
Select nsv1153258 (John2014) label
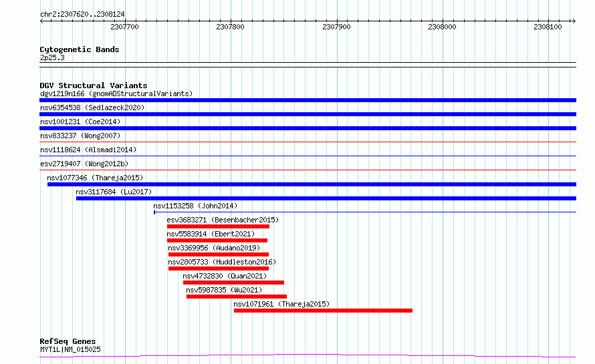coord(195,206)
